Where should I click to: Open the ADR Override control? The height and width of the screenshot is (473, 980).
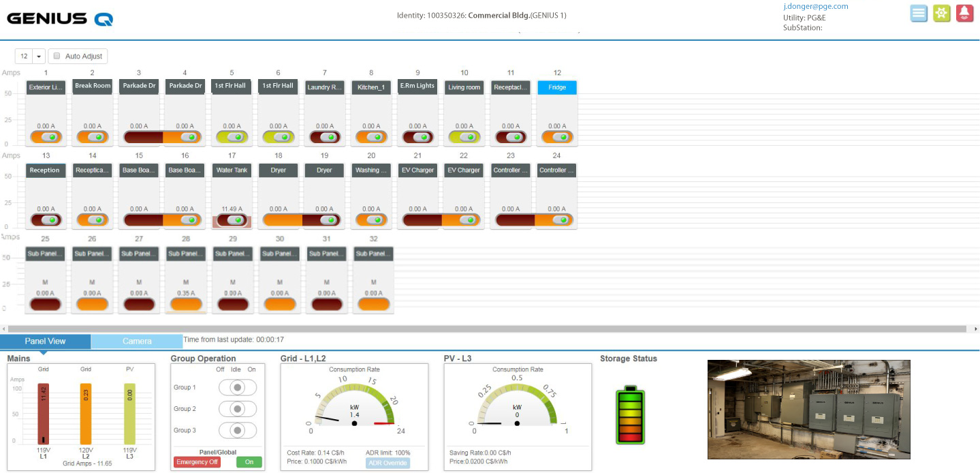(387, 463)
